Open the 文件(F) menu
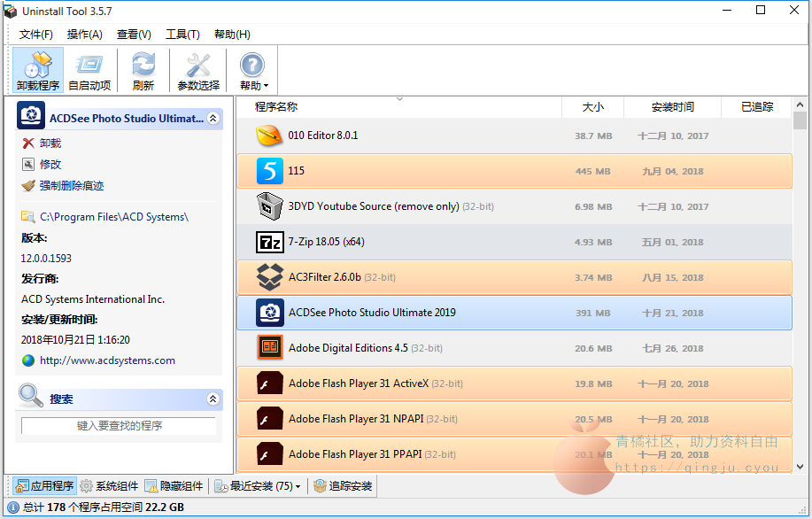The width and height of the screenshot is (812, 519). pos(36,35)
